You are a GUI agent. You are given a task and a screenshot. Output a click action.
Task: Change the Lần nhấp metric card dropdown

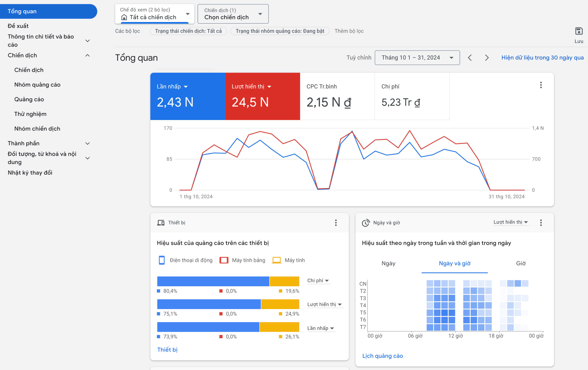tap(172, 86)
